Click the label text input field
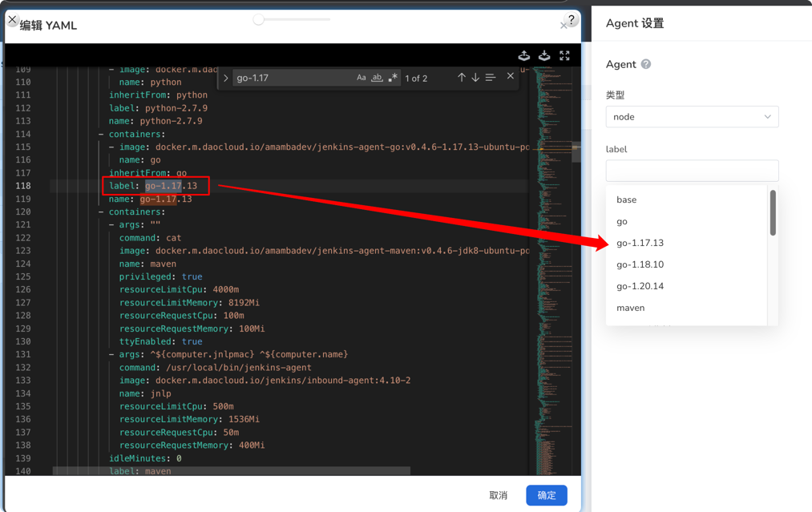 pyautogui.click(x=692, y=171)
